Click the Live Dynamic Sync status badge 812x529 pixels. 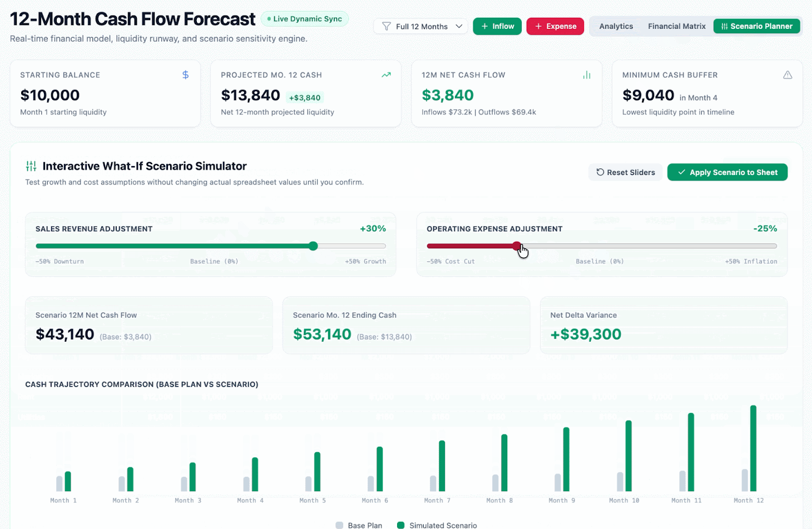305,19
